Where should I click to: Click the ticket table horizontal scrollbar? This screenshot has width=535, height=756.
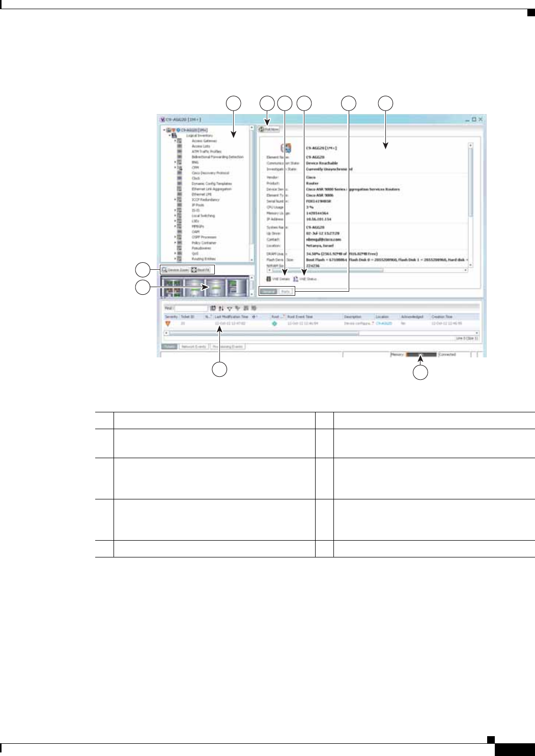click(x=321, y=333)
